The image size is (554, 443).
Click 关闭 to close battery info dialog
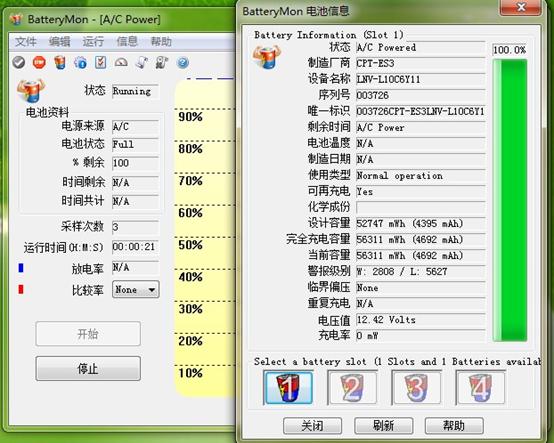(x=312, y=426)
